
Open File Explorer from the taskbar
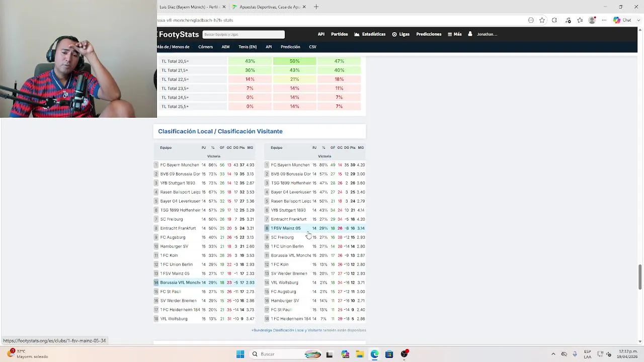coord(360,354)
